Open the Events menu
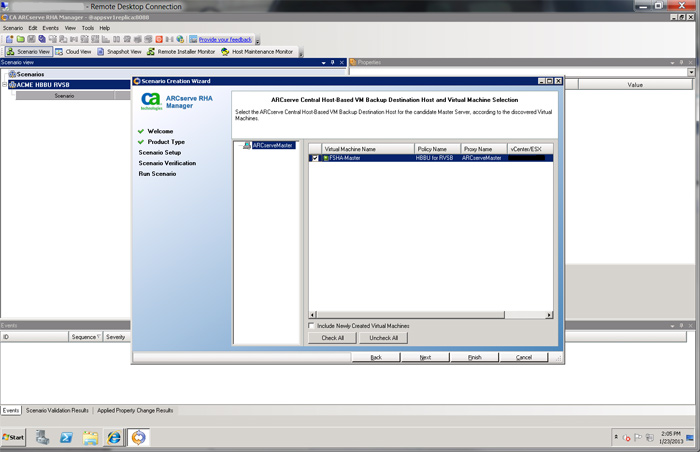Screen dimensions: 700x452 point(50,28)
